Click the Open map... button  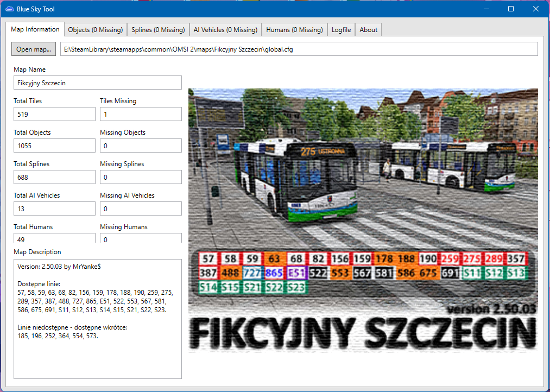coord(33,49)
